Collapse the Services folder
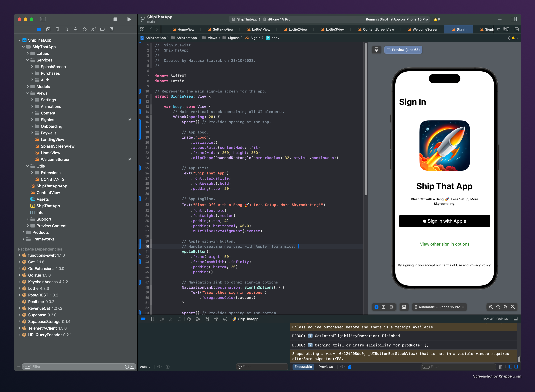The width and height of the screenshot is (535, 392). 28,60
